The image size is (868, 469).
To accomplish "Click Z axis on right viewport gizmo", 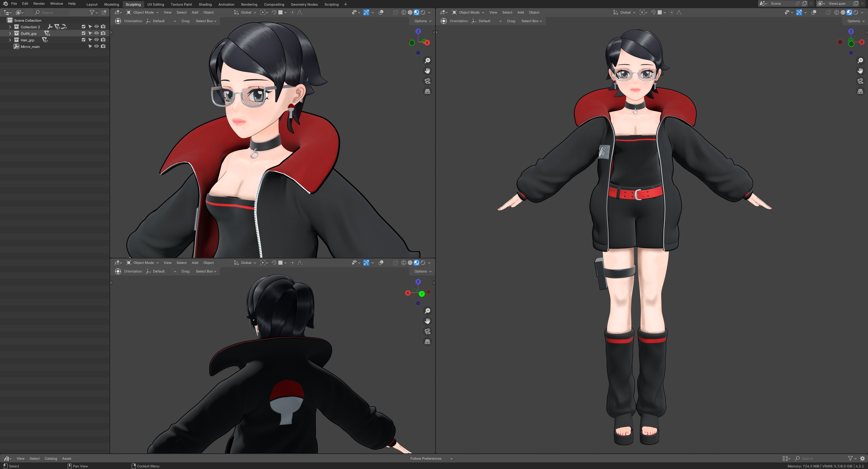I will [x=851, y=31].
